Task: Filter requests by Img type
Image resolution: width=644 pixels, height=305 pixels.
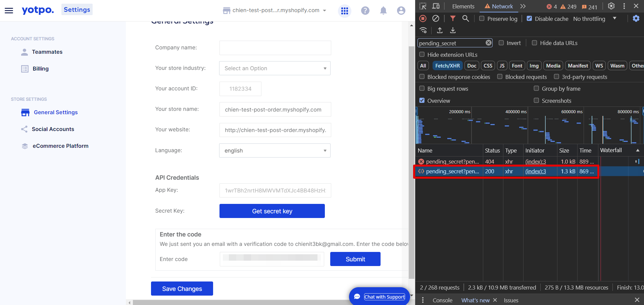Action: coord(534,66)
